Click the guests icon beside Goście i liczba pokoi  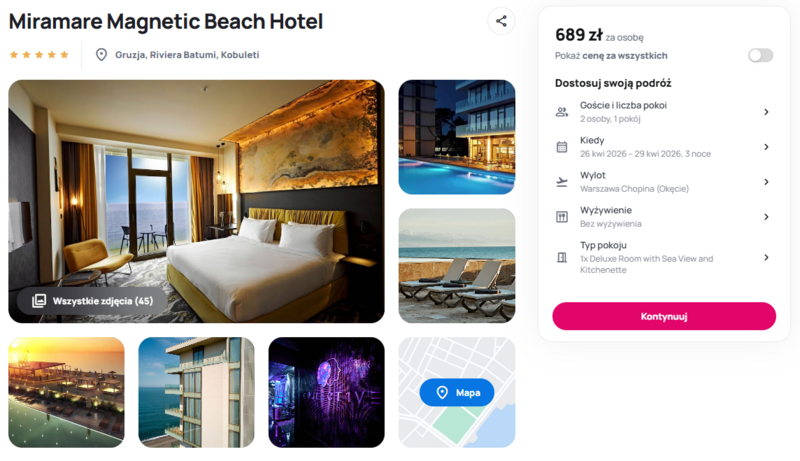click(x=562, y=112)
